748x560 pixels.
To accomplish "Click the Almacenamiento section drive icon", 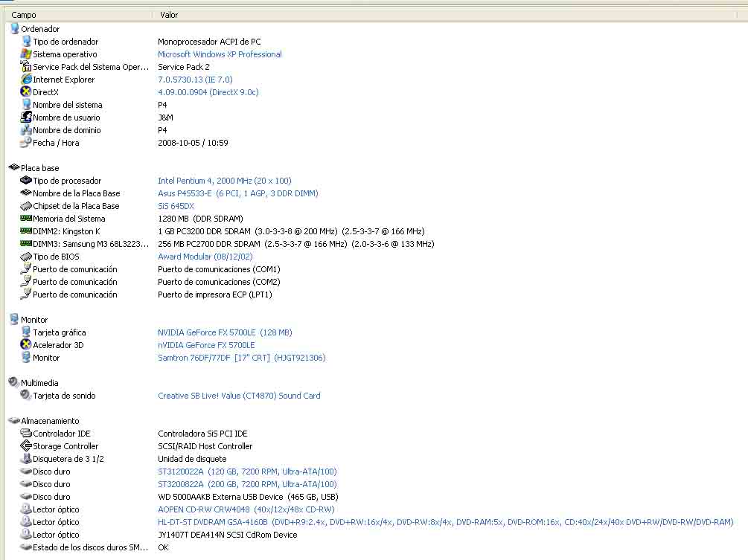I will click(x=14, y=420).
